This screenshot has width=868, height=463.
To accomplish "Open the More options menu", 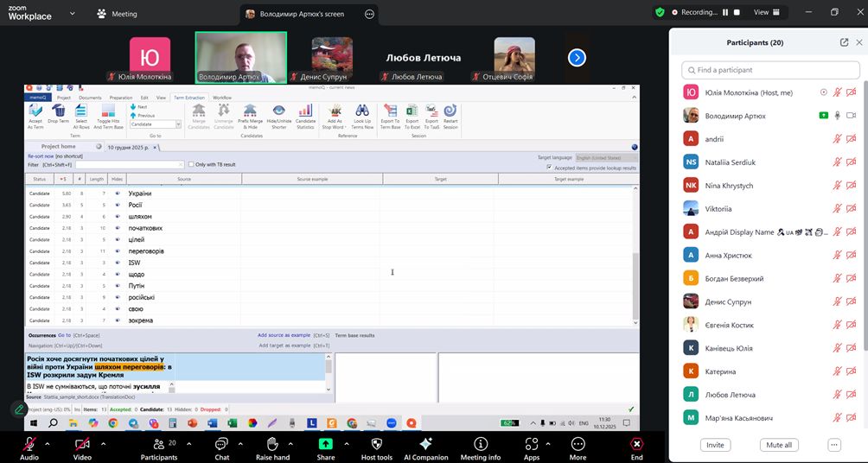I will tap(578, 444).
